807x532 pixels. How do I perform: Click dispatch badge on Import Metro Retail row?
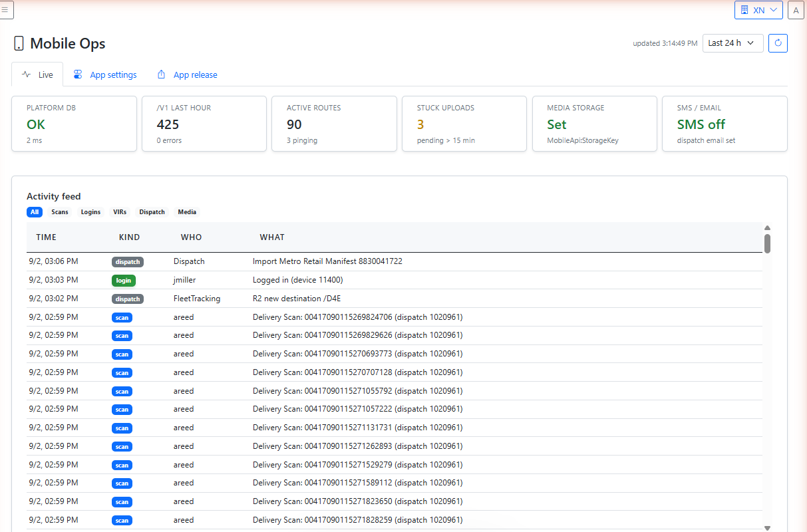pos(128,262)
